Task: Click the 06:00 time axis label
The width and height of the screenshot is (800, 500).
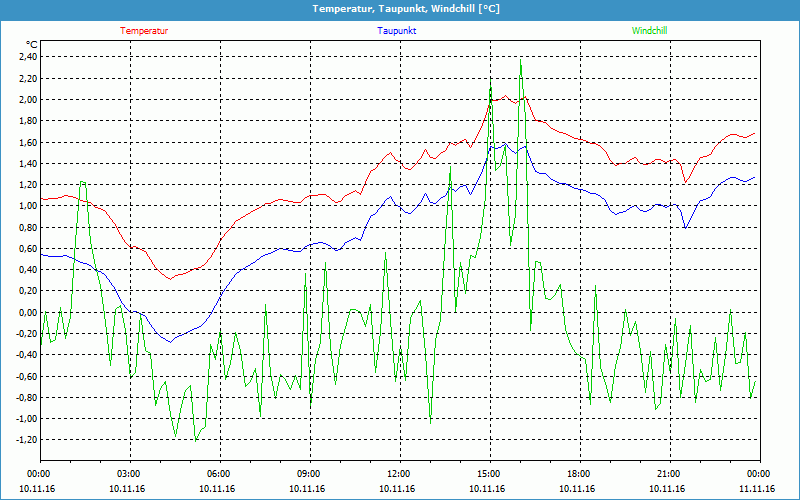Action: click(220, 474)
